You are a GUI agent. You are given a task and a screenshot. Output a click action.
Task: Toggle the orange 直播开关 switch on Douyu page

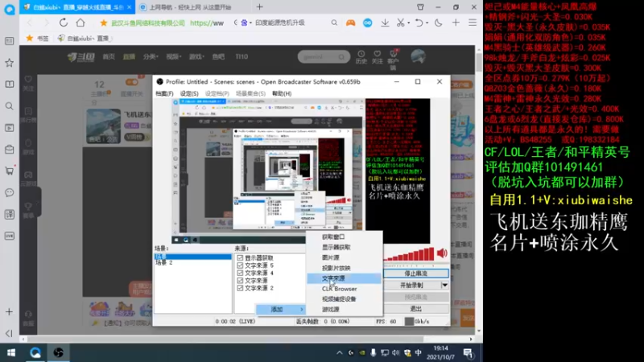(x=132, y=82)
